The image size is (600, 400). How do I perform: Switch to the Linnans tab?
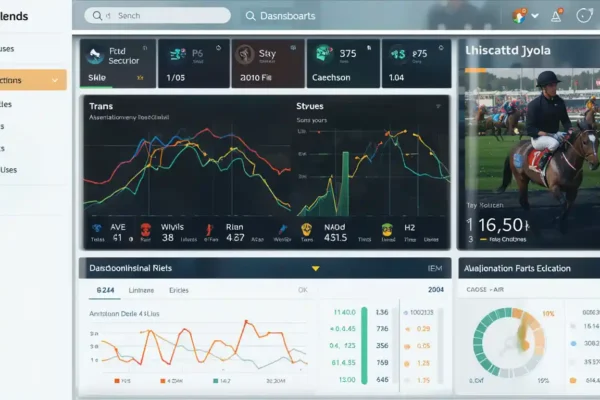(x=143, y=290)
